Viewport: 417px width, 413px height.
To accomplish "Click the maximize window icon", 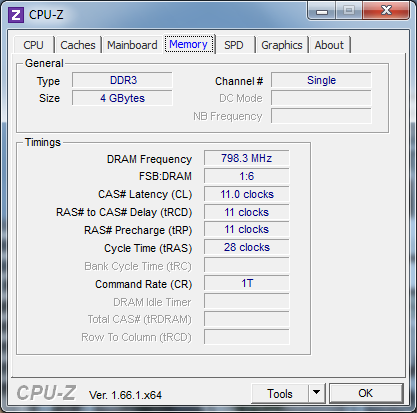I will (349, 11).
